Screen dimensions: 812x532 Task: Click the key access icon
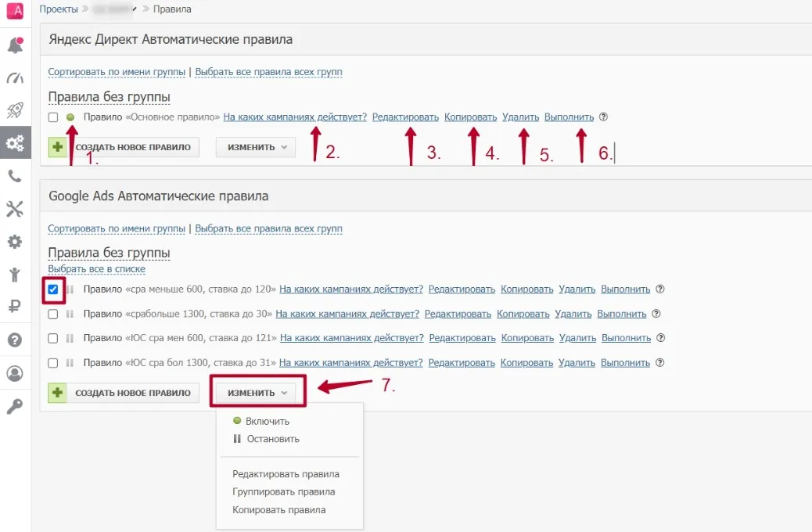tap(15, 406)
